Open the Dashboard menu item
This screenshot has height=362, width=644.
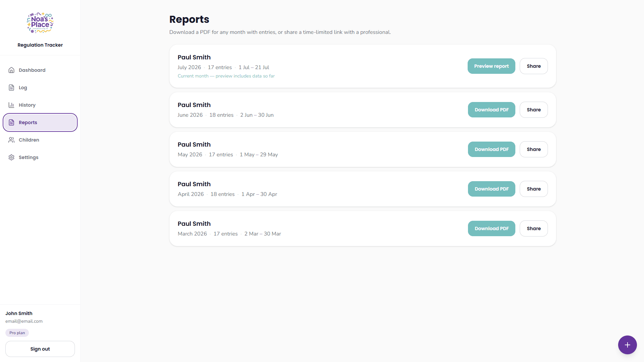[40, 70]
